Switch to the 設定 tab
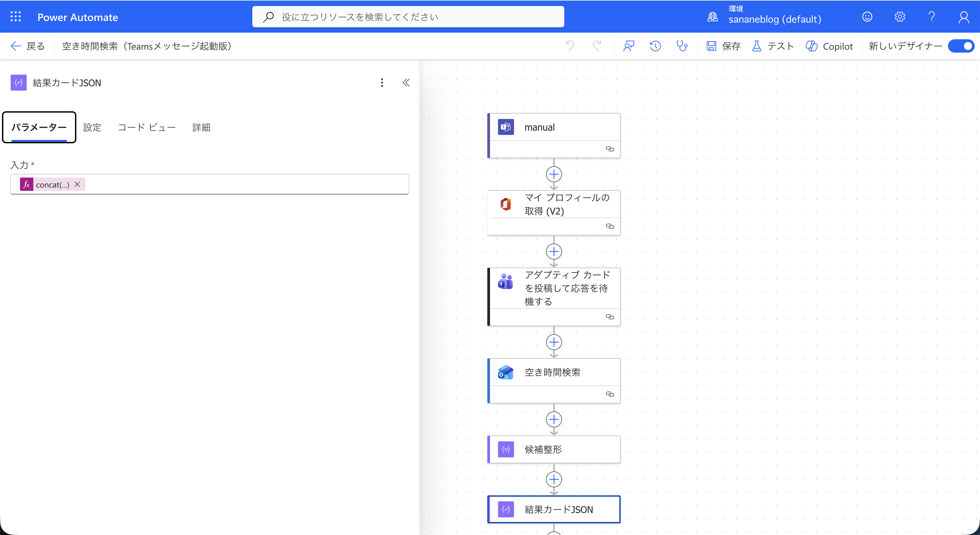 [x=92, y=127]
